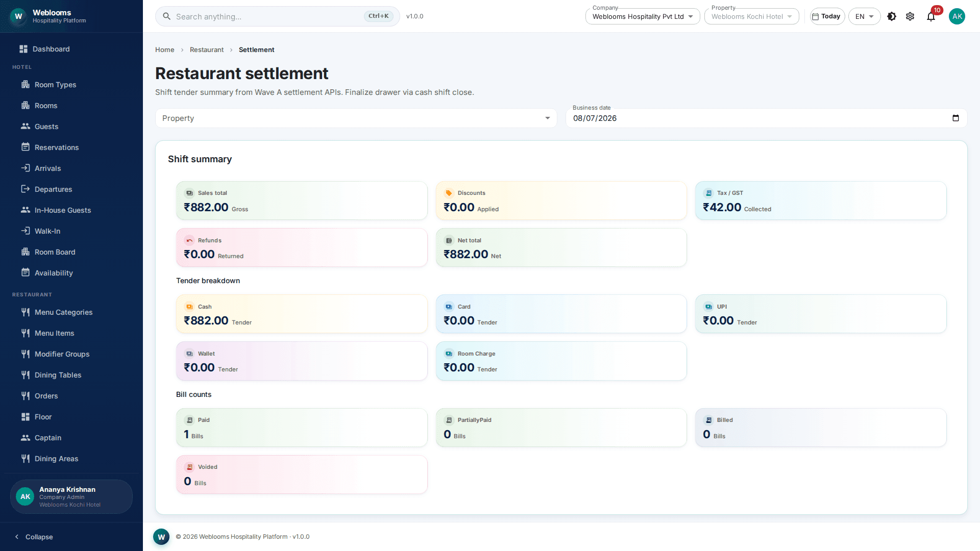
Task: Click the Today button
Action: (x=827, y=16)
